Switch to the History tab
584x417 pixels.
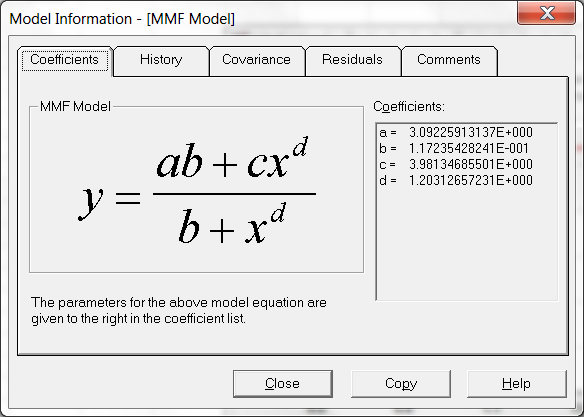tap(161, 61)
